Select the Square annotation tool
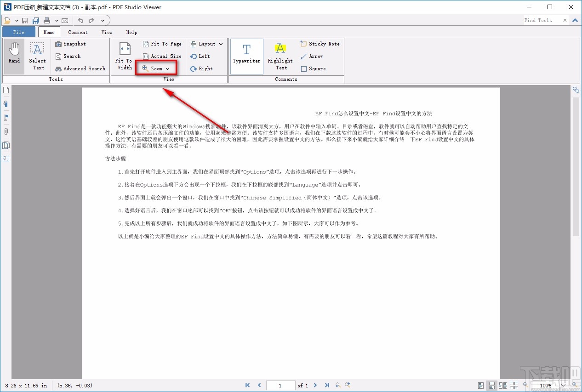This screenshot has height=392, width=582. pos(313,69)
